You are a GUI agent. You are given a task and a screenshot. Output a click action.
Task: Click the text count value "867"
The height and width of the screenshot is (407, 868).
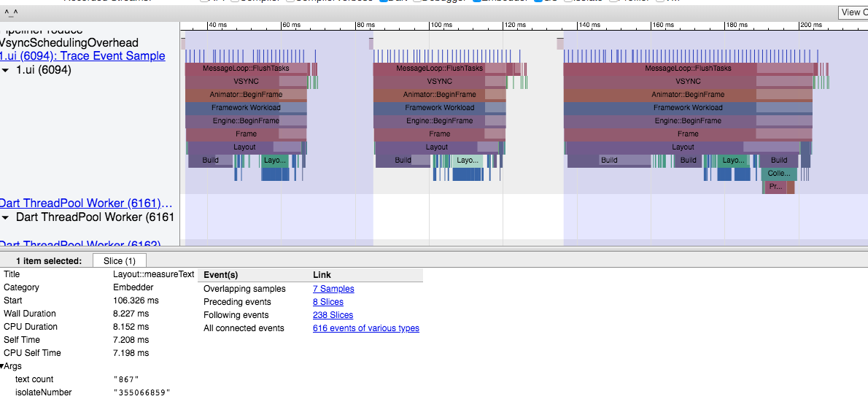pos(125,379)
